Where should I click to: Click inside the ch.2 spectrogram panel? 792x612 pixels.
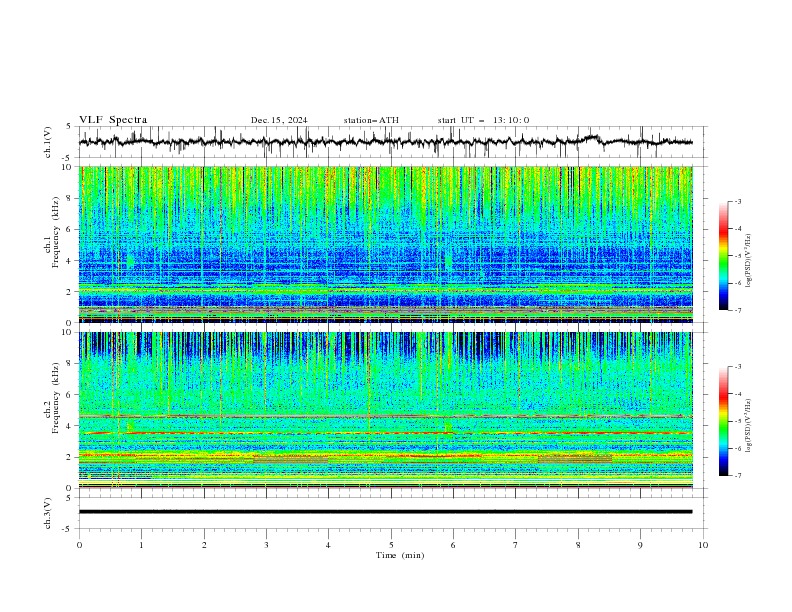(x=385, y=410)
